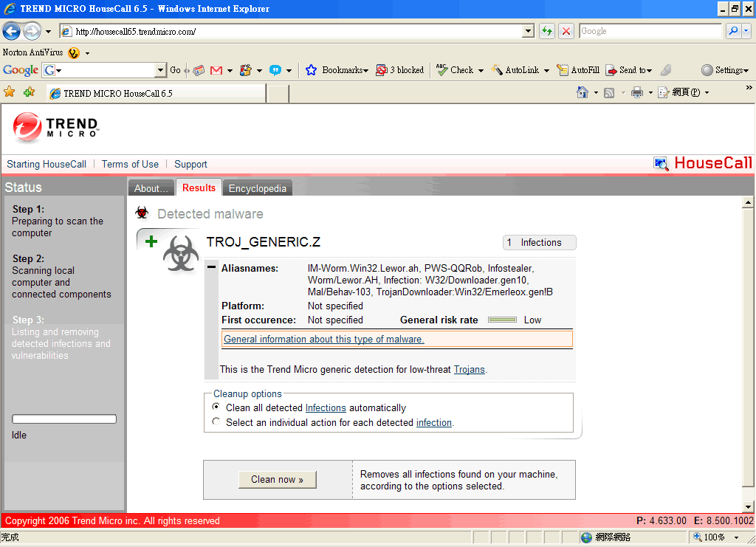Open General information about this type of malware
This screenshot has width=756, height=547.
323,339
